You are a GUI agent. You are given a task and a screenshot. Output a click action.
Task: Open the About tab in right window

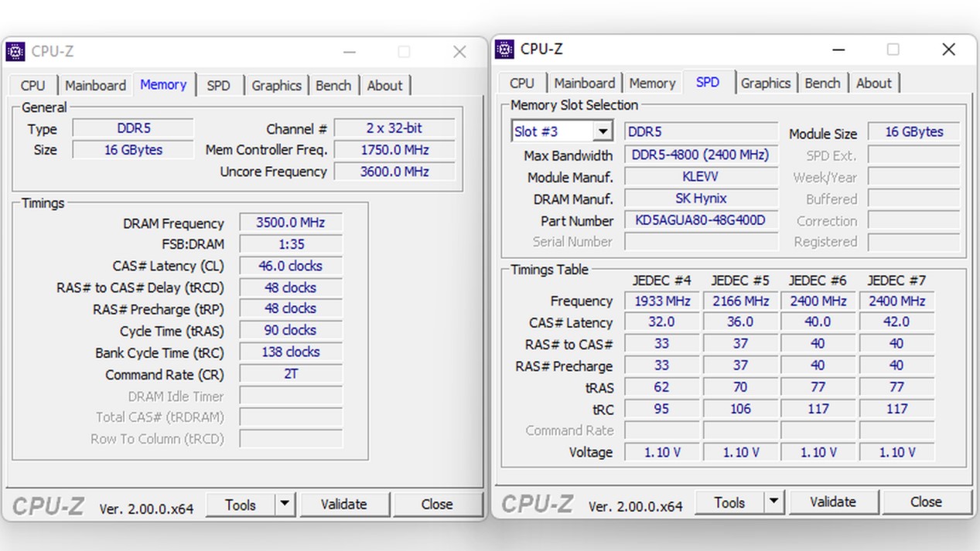873,83
